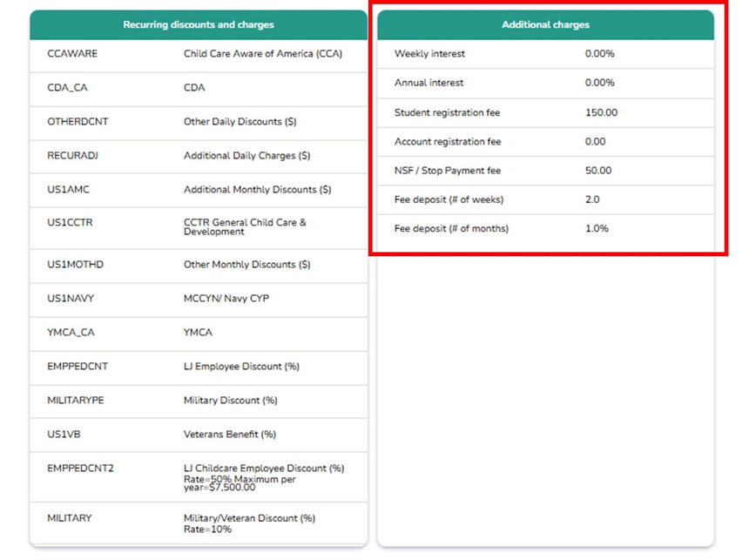Select Military/Veteran Discount (%) row

coord(199,523)
